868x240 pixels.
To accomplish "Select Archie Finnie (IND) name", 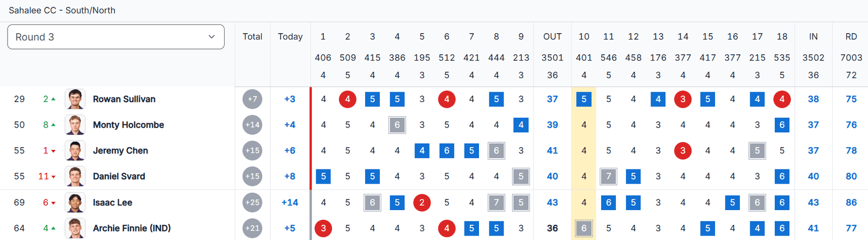I will (x=132, y=228).
